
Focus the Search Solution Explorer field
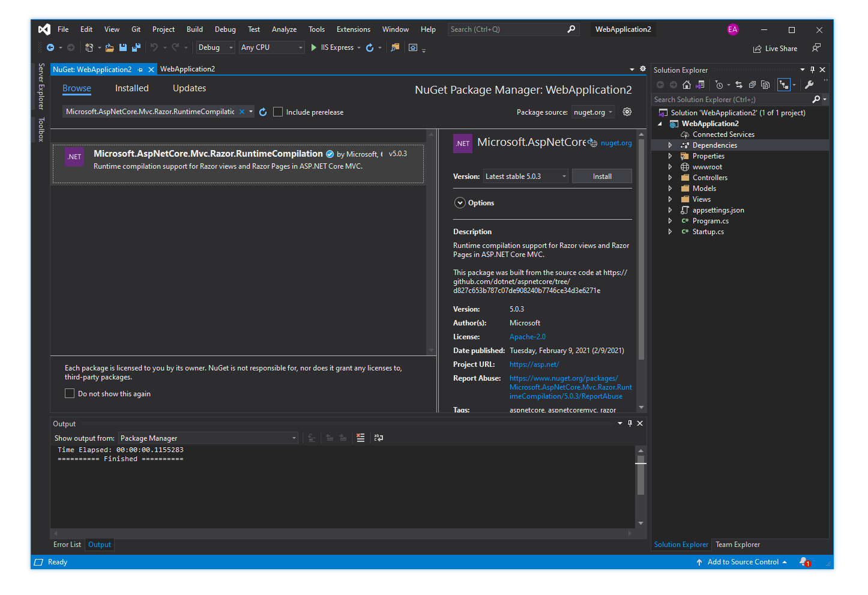point(732,100)
